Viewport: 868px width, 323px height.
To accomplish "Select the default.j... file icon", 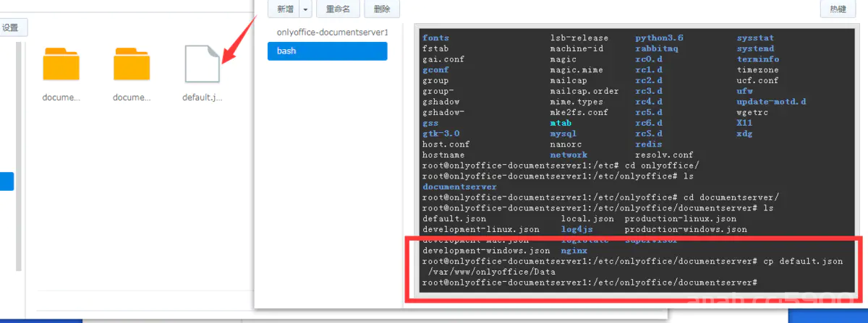I will 202,64.
